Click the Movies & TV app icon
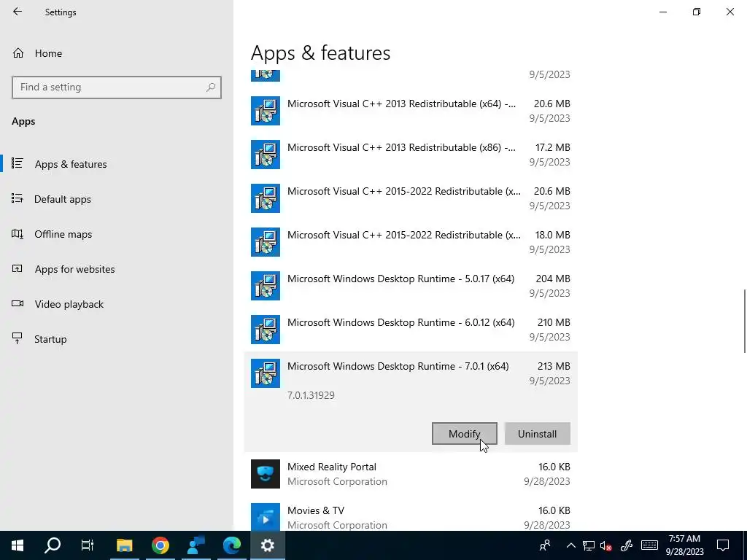The width and height of the screenshot is (747, 560). 266,517
